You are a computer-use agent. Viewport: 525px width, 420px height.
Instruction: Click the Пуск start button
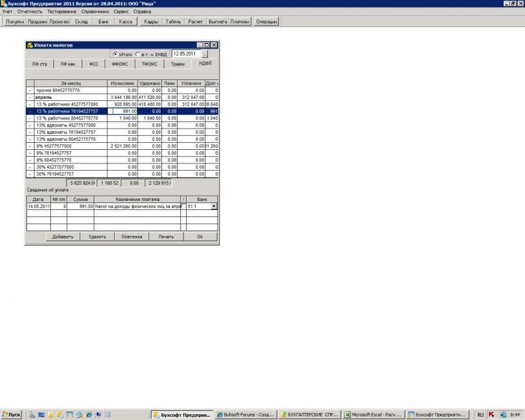(x=12, y=414)
